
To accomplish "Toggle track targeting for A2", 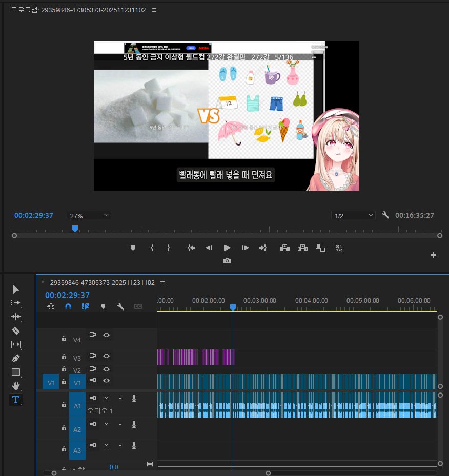I will click(x=77, y=429).
